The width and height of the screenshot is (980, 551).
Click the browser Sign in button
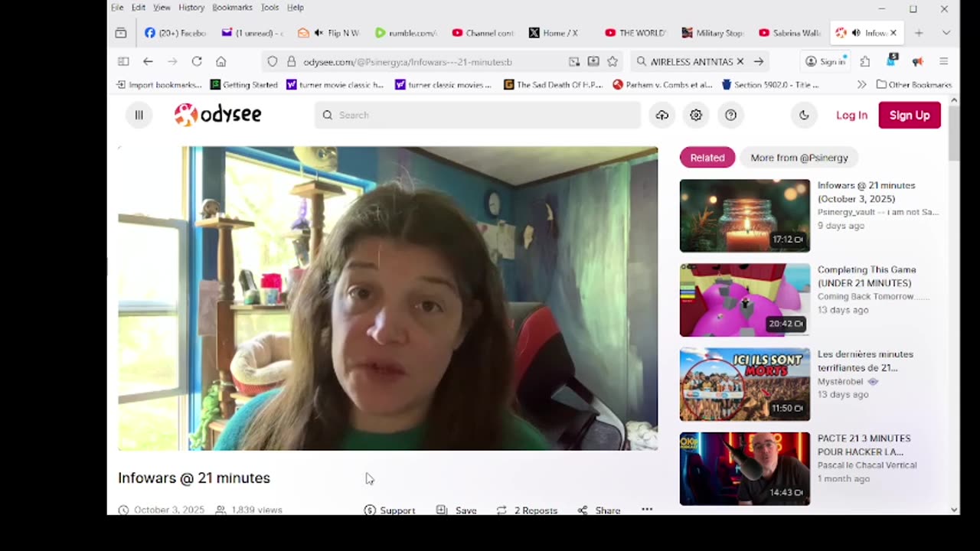coord(825,61)
